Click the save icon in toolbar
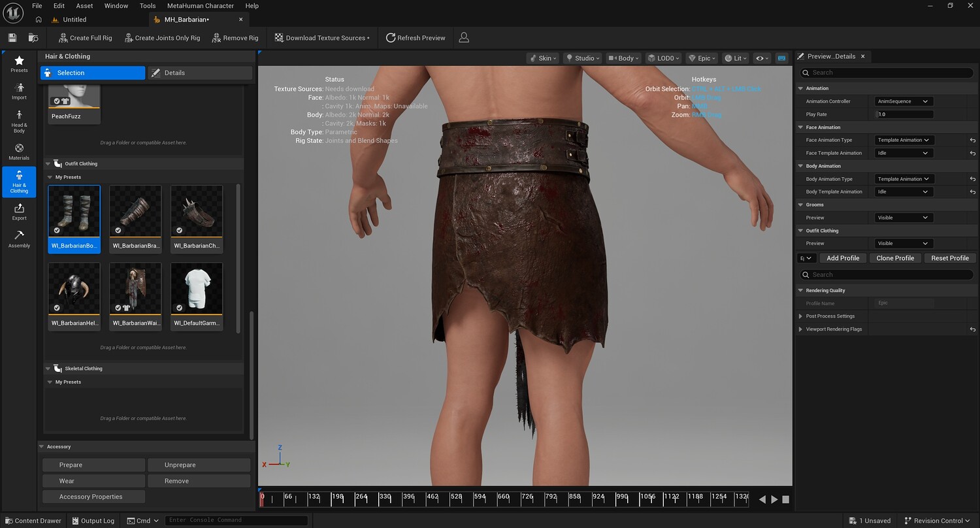 12,38
